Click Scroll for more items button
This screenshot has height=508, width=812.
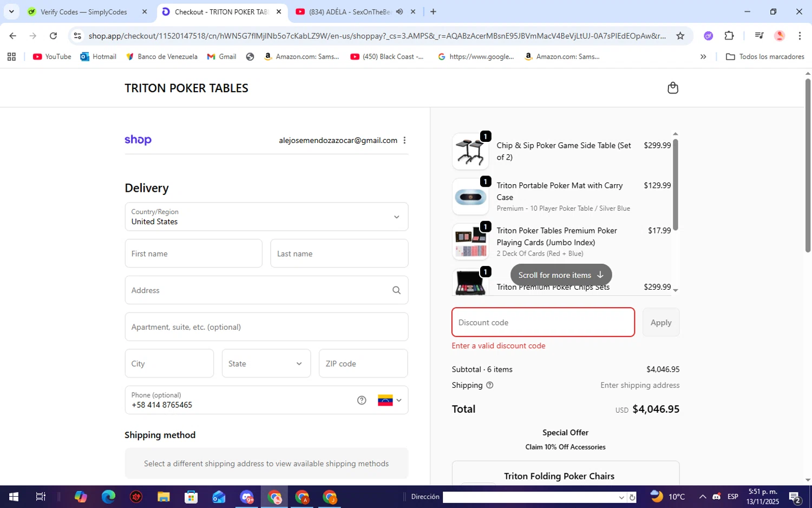tap(561, 275)
